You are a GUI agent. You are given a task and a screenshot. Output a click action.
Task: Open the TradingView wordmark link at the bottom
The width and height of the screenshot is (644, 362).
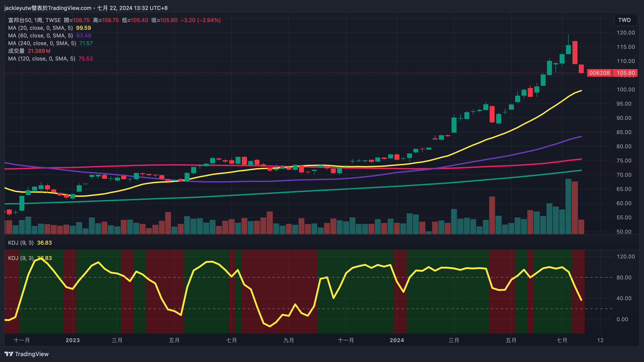tap(32, 354)
